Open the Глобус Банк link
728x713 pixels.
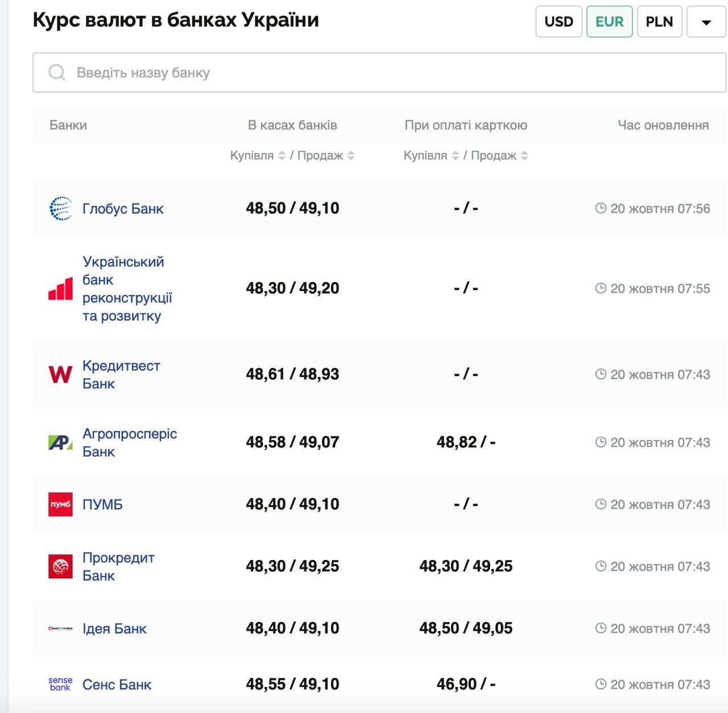(x=123, y=209)
